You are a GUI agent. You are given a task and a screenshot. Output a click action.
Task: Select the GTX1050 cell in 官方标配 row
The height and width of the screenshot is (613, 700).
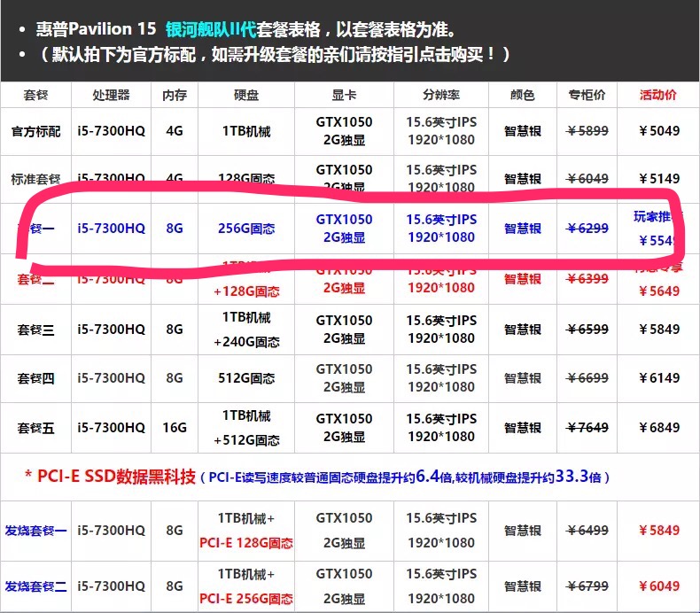point(344,131)
